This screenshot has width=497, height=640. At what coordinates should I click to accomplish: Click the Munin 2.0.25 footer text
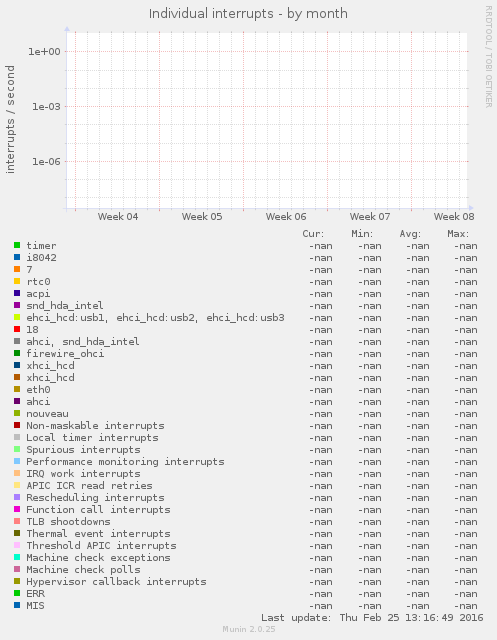(x=249, y=629)
